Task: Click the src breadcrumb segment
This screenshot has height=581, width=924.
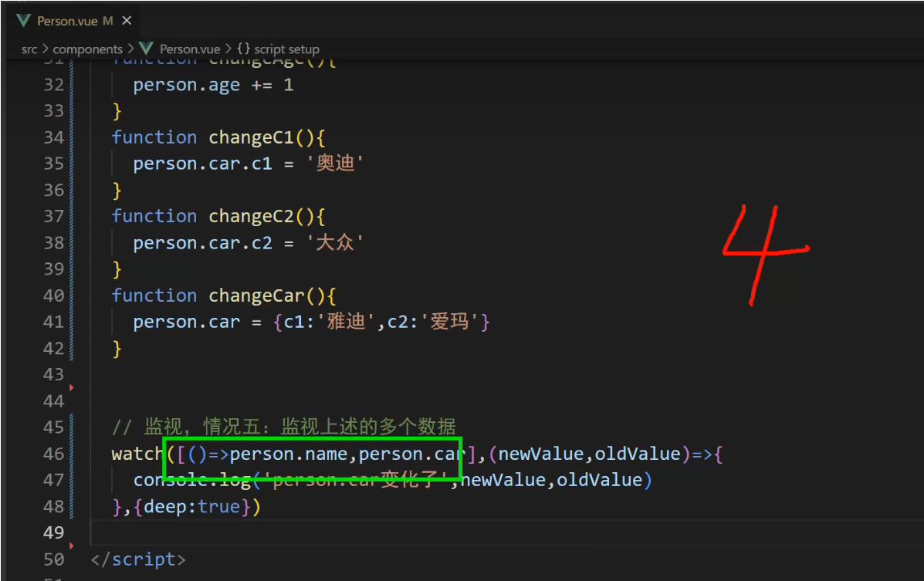Action: [29, 49]
